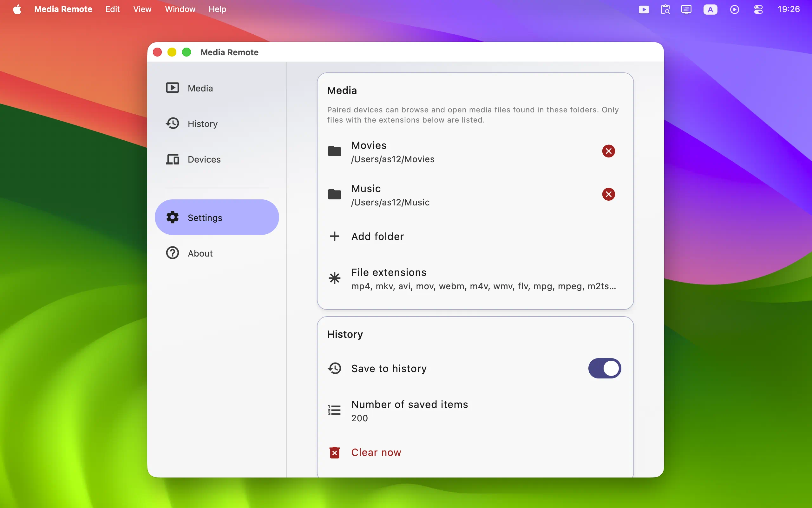Click the History clock icon in sidebar

click(x=173, y=123)
